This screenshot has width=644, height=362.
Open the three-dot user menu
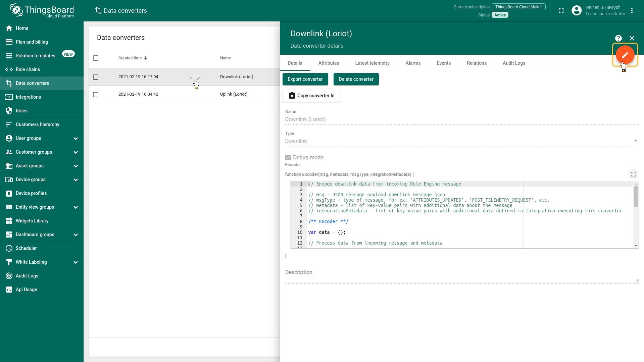(x=632, y=11)
